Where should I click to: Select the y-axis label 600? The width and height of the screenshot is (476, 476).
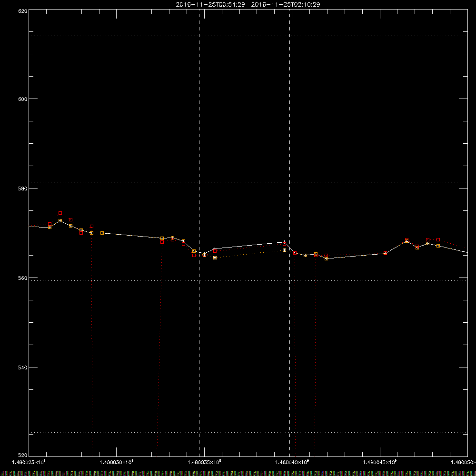[23, 99]
